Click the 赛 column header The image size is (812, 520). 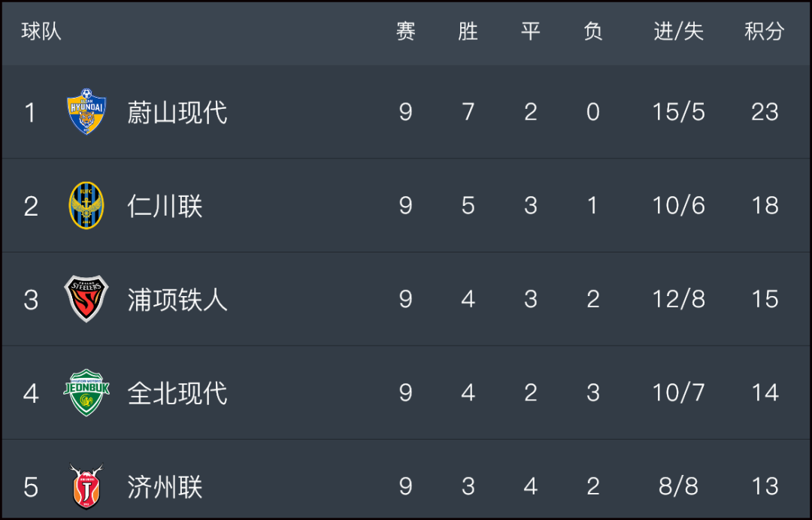pyautogui.click(x=405, y=32)
